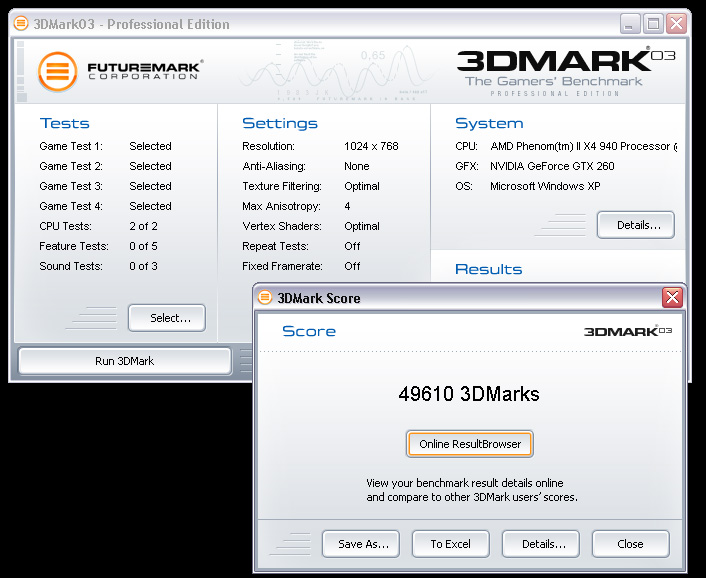Click the Close button in Score dialog
Viewport: 706px width, 578px height.
point(631,544)
